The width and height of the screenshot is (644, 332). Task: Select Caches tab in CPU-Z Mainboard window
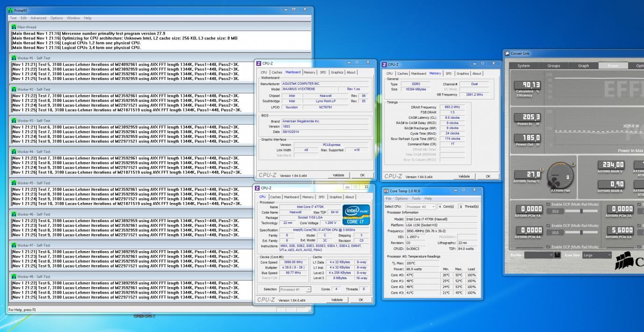277,72
